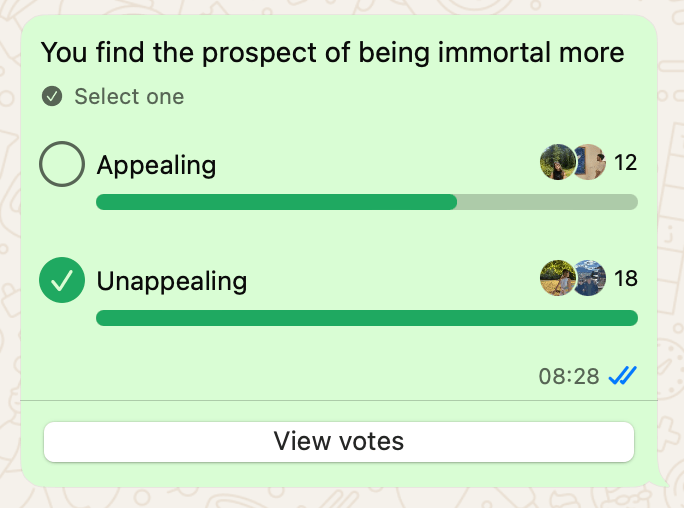Click the unfilled portion of Appealing bar
The width and height of the screenshot is (684, 508).
[x=547, y=202]
